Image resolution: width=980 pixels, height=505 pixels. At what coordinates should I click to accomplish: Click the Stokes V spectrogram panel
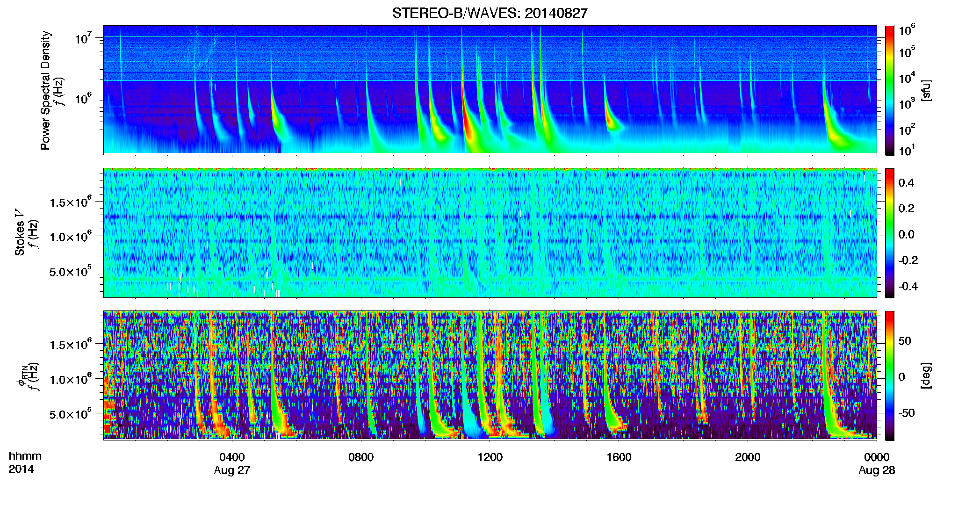(490, 232)
